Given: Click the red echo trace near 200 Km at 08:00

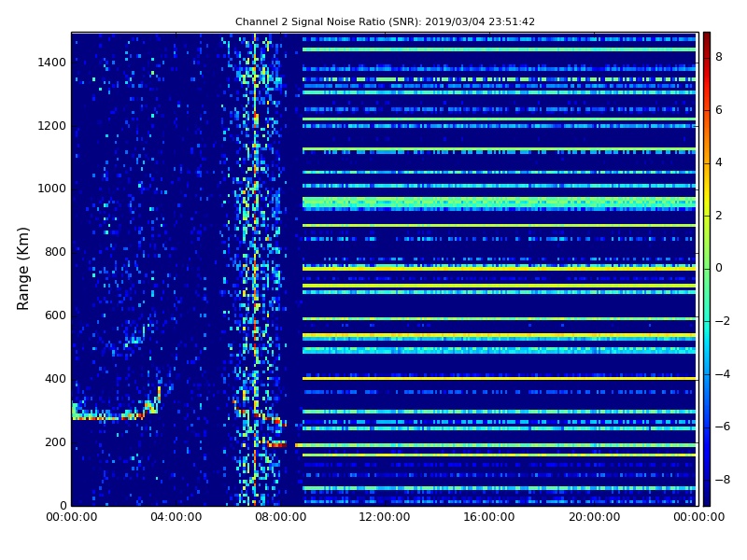Looking at the screenshot, I should (276, 444).
